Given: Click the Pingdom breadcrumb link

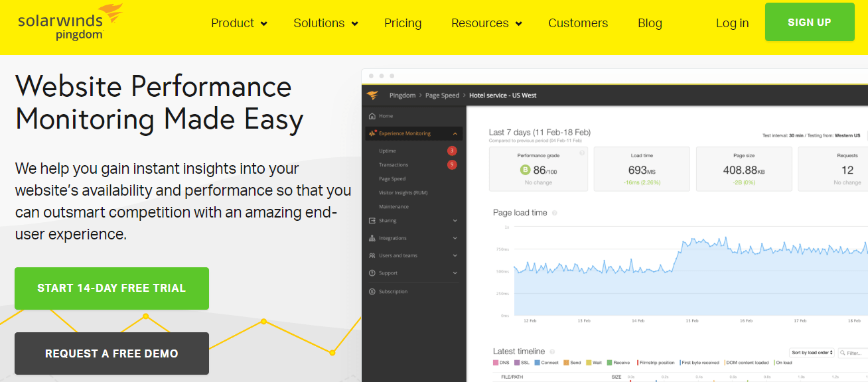Looking at the screenshot, I should point(402,95).
